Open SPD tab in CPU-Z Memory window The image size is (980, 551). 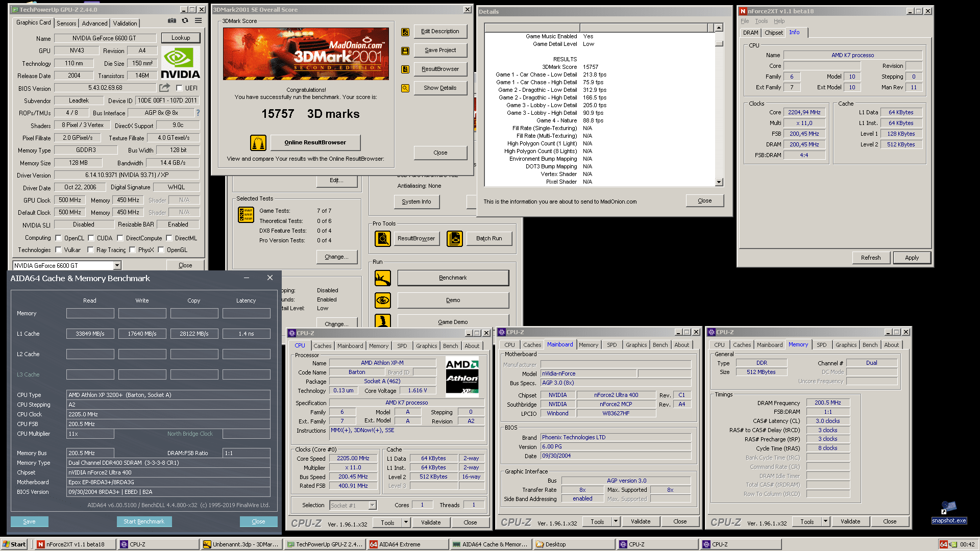pyautogui.click(x=821, y=345)
